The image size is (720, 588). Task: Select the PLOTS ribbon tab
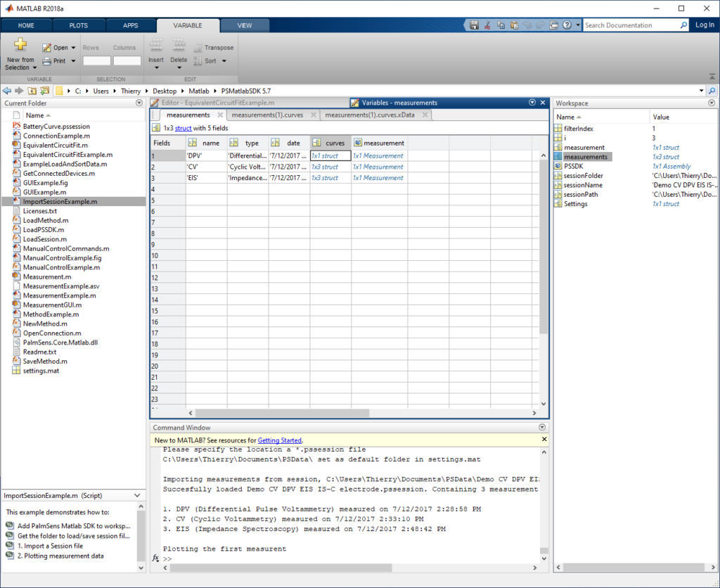(x=78, y=25)
